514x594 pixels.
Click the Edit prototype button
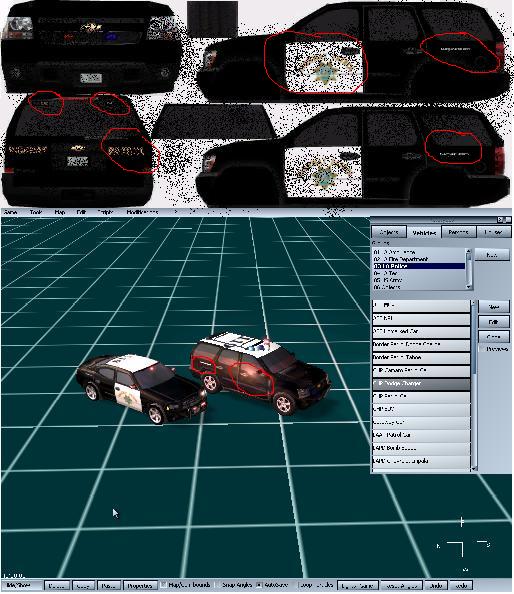click(494, 322)
